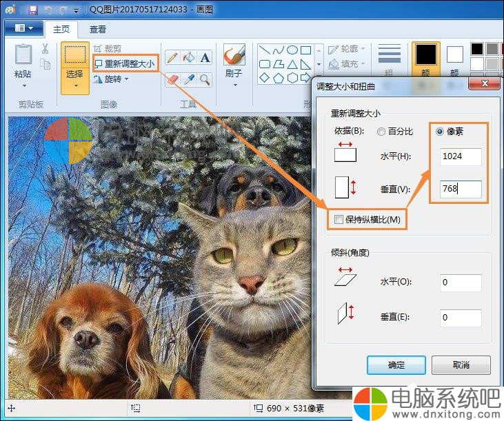Click the copy icon below scissors
Screen dimensions: 504x421
coord(46,63)
